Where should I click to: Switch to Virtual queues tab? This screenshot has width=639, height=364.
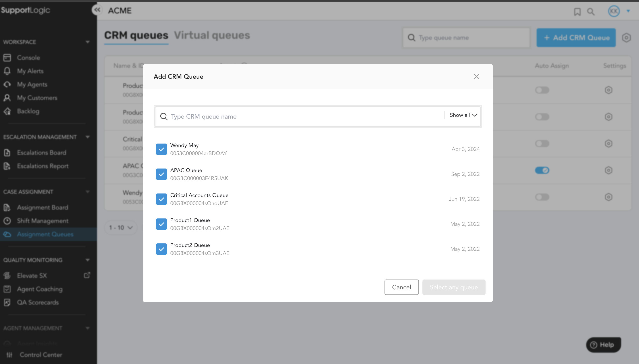212,35
